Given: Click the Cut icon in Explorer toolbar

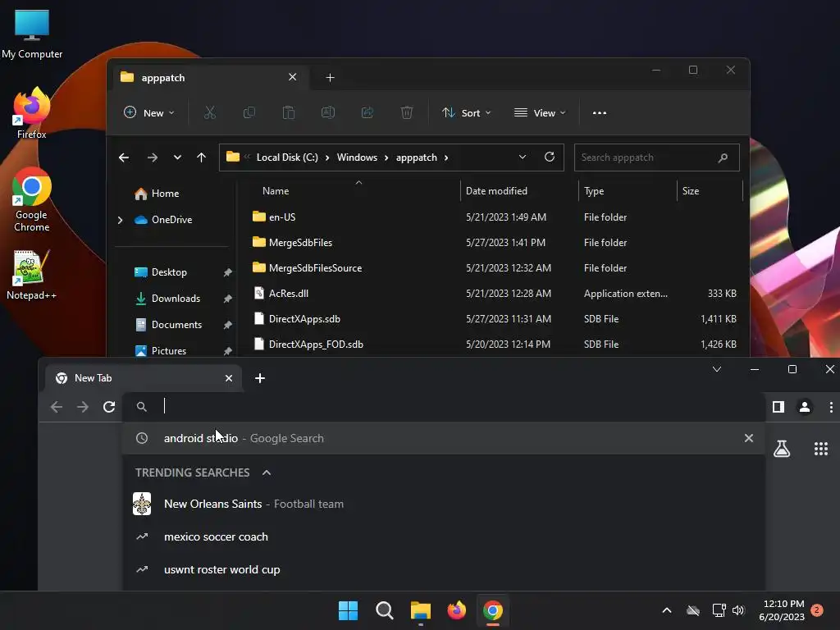Looking at the screenshot, I should (x=209, y=113).
